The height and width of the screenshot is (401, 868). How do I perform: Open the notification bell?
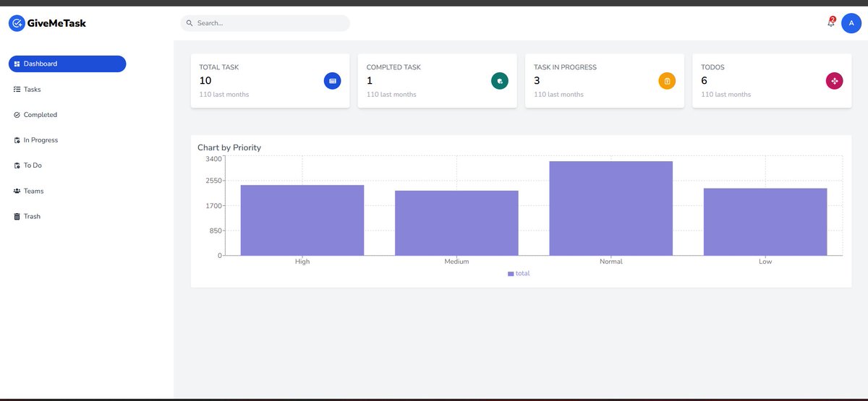(x=831, y=22)
